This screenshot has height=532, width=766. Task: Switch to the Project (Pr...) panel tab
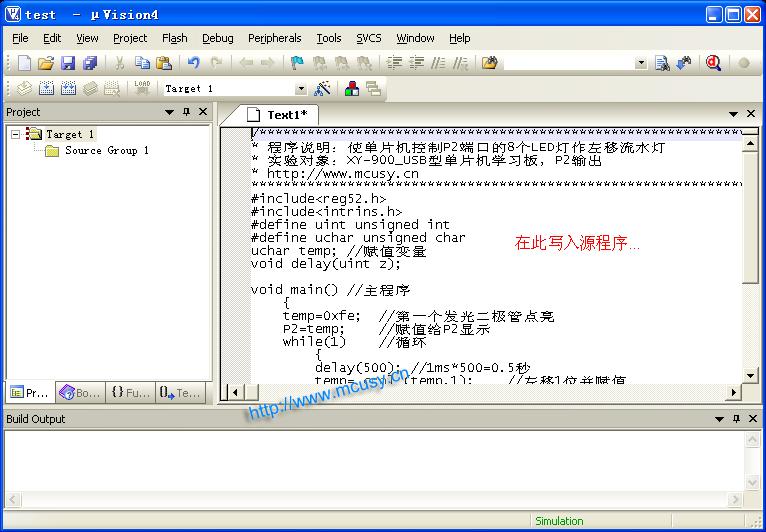(31, 392)
